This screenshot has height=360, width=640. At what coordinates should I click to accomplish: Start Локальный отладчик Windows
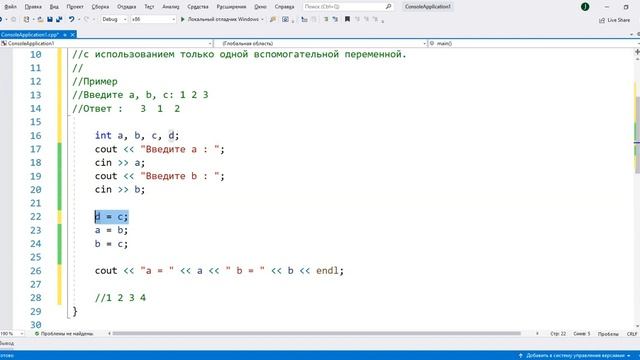220,19
